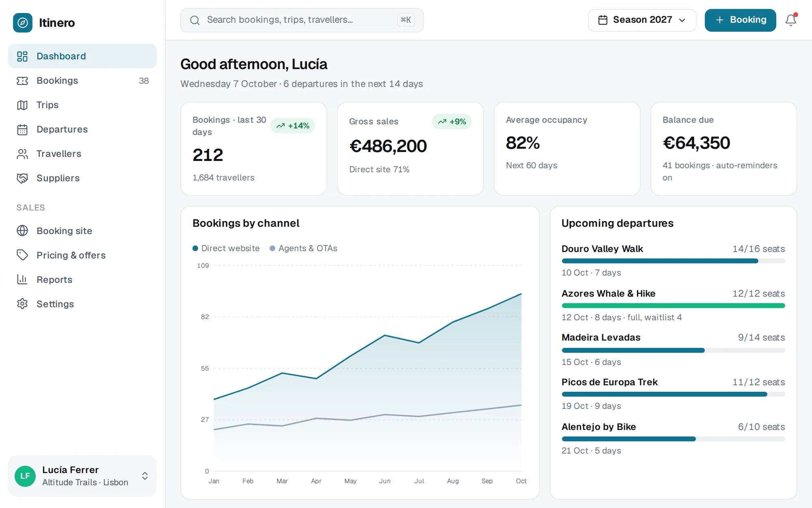Open Trips via the map icon
Viewport: 812px width, 508px height.
point(22,105)
